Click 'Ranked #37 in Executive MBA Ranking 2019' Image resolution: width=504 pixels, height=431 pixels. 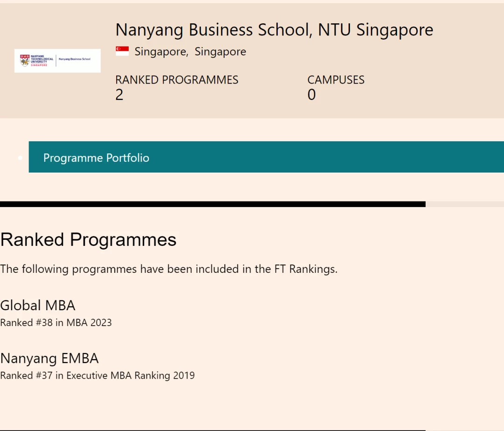coord(98,375)
